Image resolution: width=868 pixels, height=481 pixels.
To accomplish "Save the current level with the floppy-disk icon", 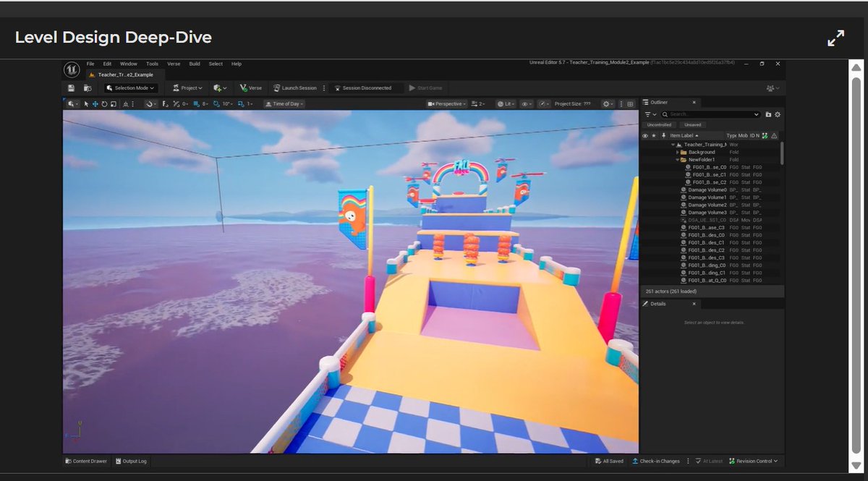I will click(x=71, y=88).
